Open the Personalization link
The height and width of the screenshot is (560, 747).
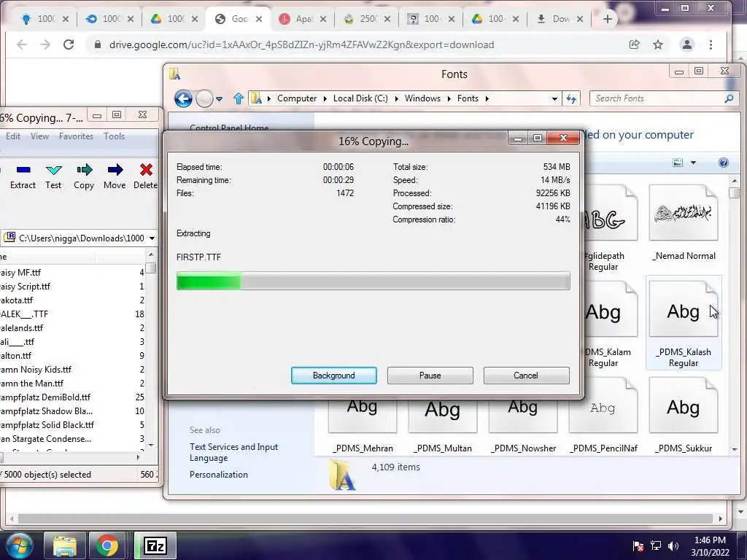pyautogui.click(x=219, y=475)
